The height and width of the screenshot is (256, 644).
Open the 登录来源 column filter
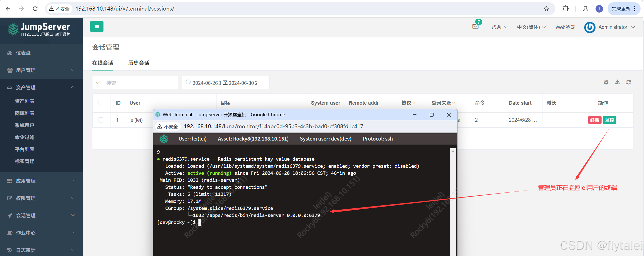point(443,103)
